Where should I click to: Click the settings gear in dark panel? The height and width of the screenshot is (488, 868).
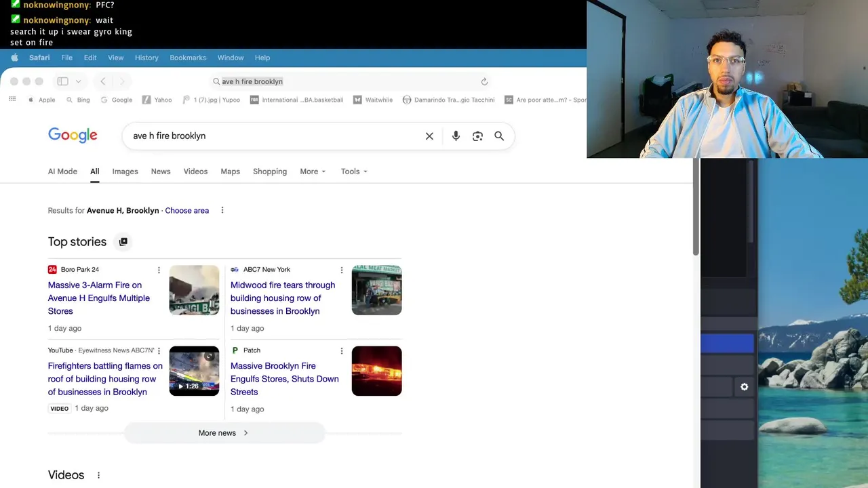tap(744, 386)
